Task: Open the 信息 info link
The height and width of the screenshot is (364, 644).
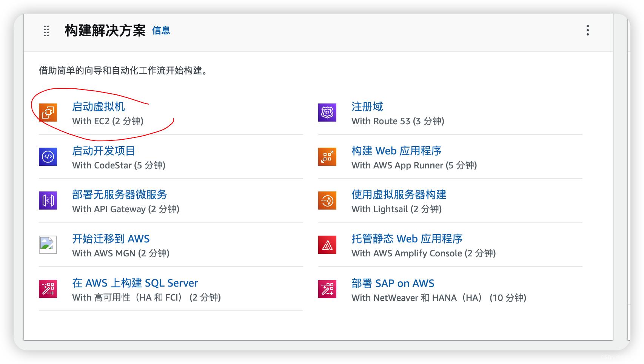Action: pos(161,31)
